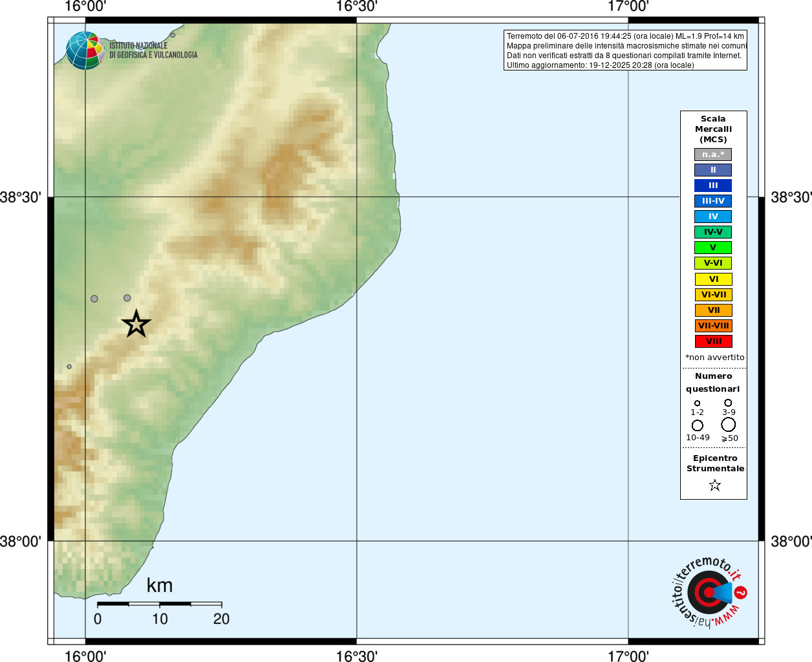Click the 'Scala Mercalli (MCS)' legend title
This screenshot has width=812, height=662.
click(x=713, y=129)
